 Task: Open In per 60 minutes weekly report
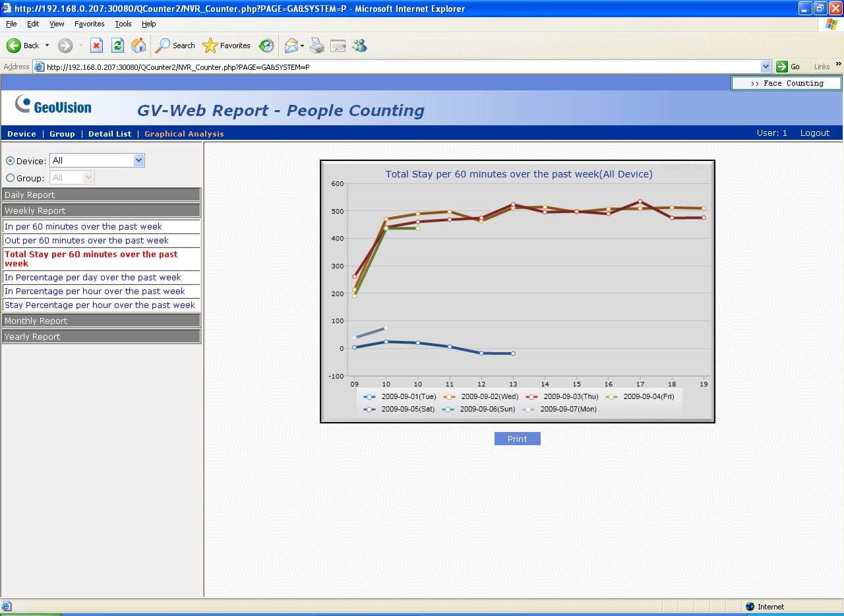[83, 226]
